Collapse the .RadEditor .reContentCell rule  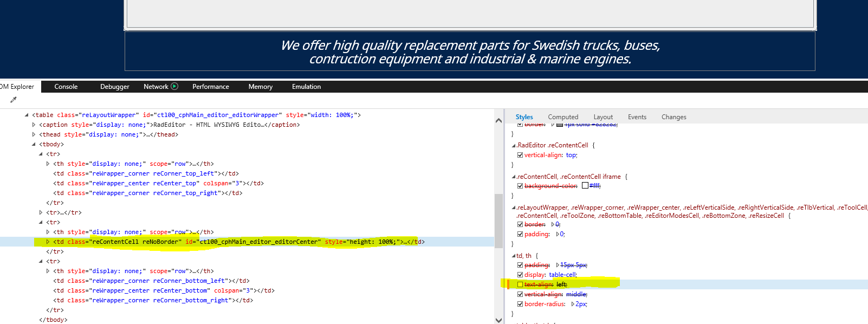(x=514, y=146)
